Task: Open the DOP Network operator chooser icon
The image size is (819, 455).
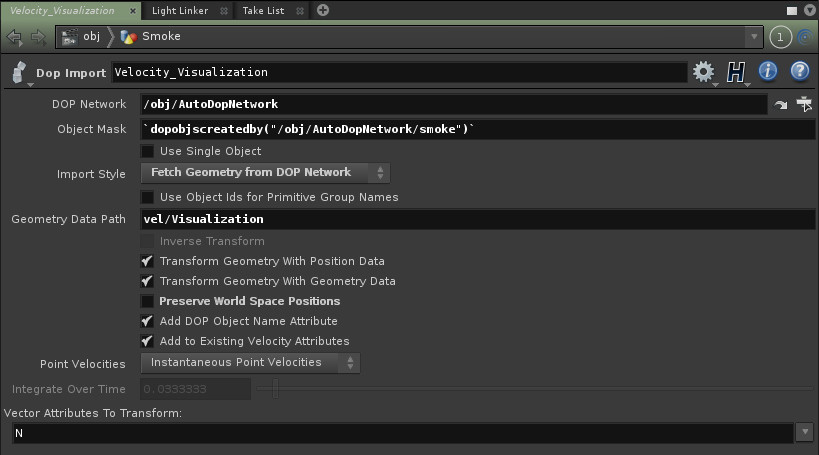Action: [804, 104]
